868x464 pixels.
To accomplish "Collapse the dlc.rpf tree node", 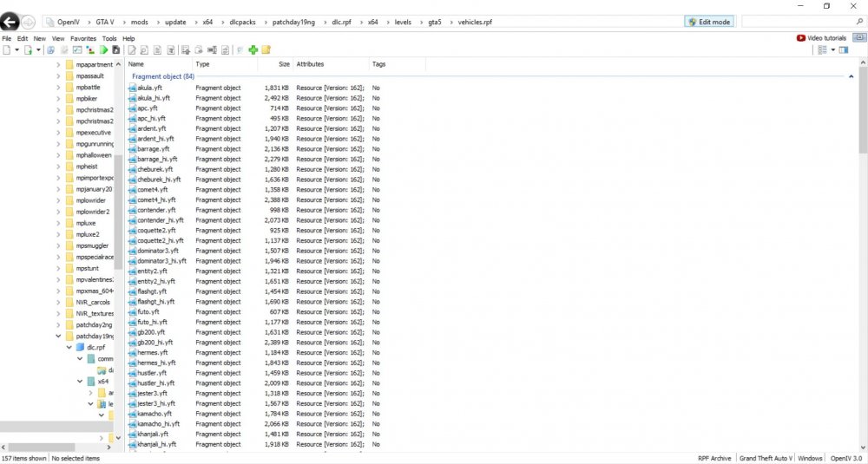I will pos(69,347).
